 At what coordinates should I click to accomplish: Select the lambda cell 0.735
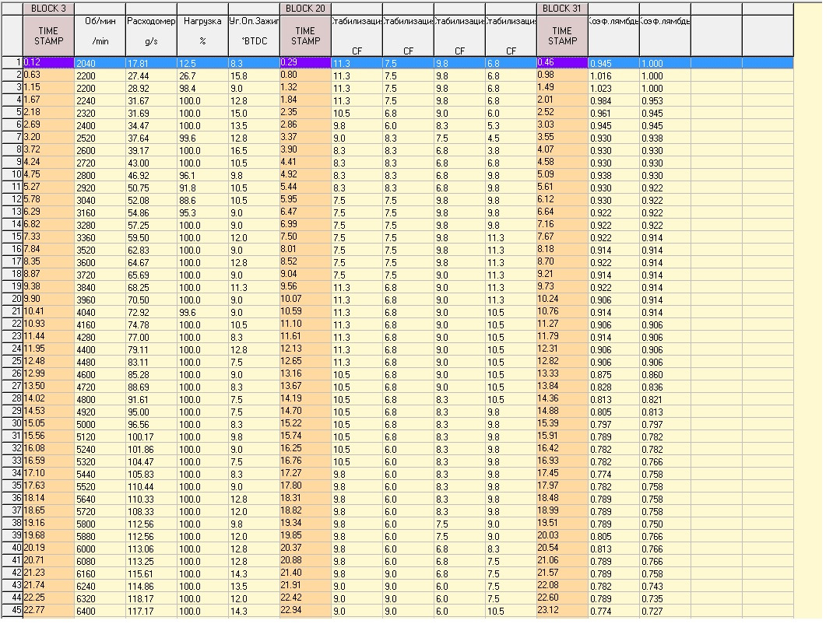pyautogui.click(x=665, y=599)
